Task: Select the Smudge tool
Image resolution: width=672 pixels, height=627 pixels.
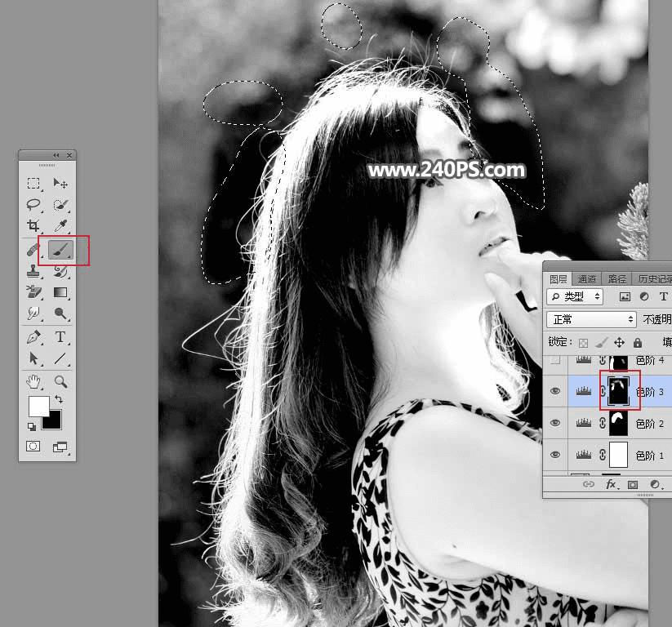Action: pos(33,313)
